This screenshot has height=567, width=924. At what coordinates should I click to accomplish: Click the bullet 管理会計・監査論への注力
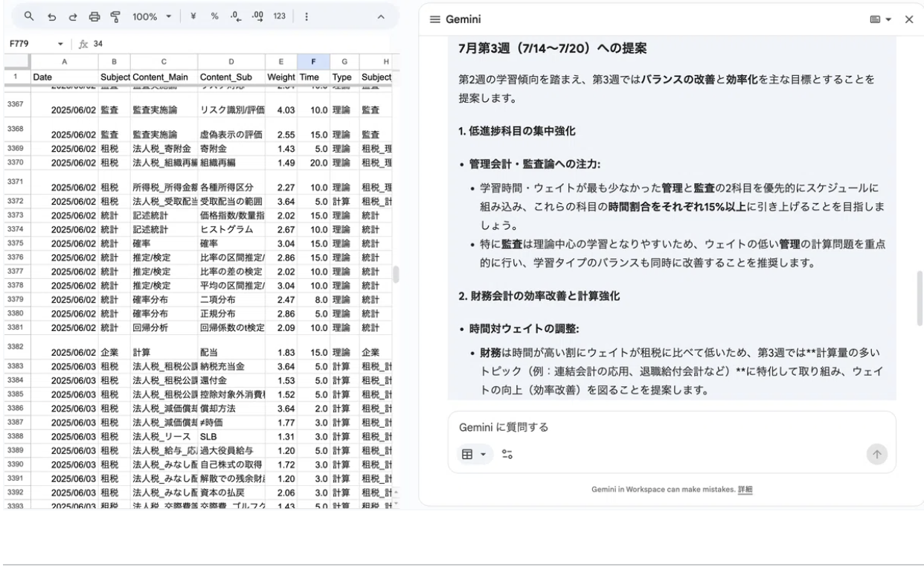pyautogui.click(x=535, y=164)
